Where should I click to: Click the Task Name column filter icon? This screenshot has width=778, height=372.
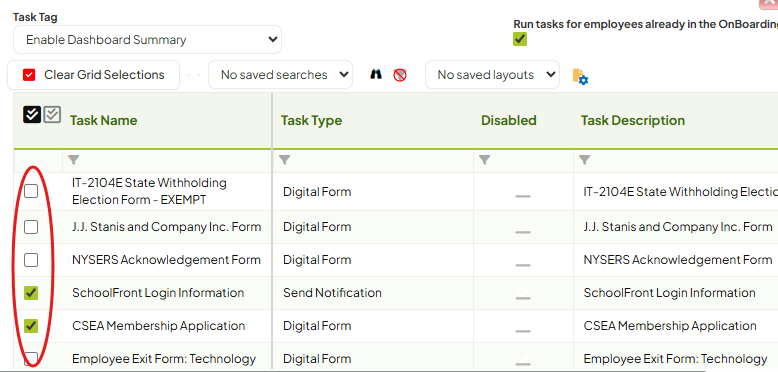click(73, 160)
